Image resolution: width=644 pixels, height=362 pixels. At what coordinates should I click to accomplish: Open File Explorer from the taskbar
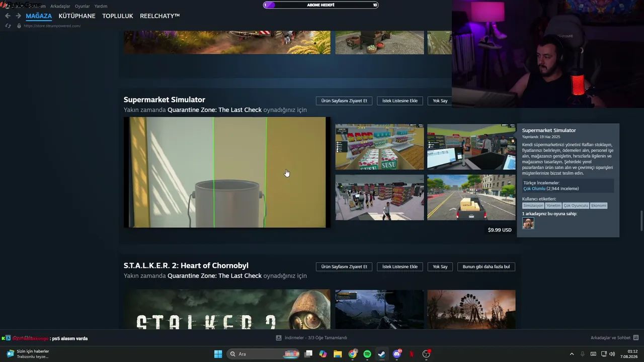pos(338,354)
